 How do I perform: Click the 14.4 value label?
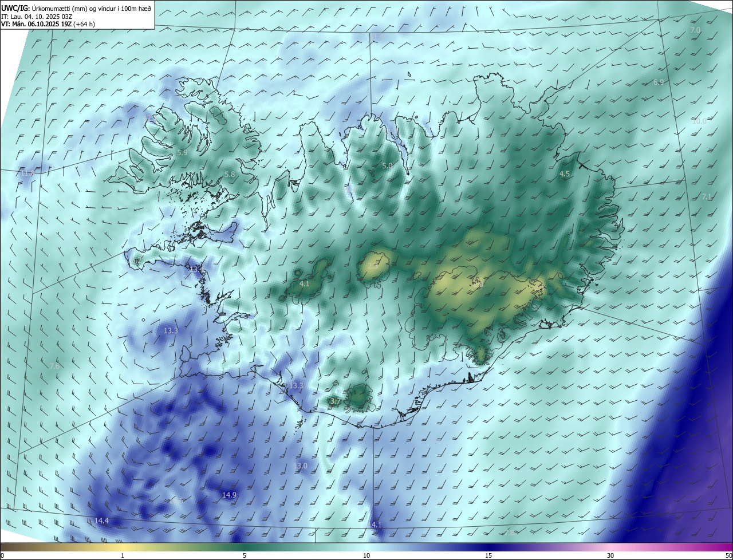click(101, 520)
